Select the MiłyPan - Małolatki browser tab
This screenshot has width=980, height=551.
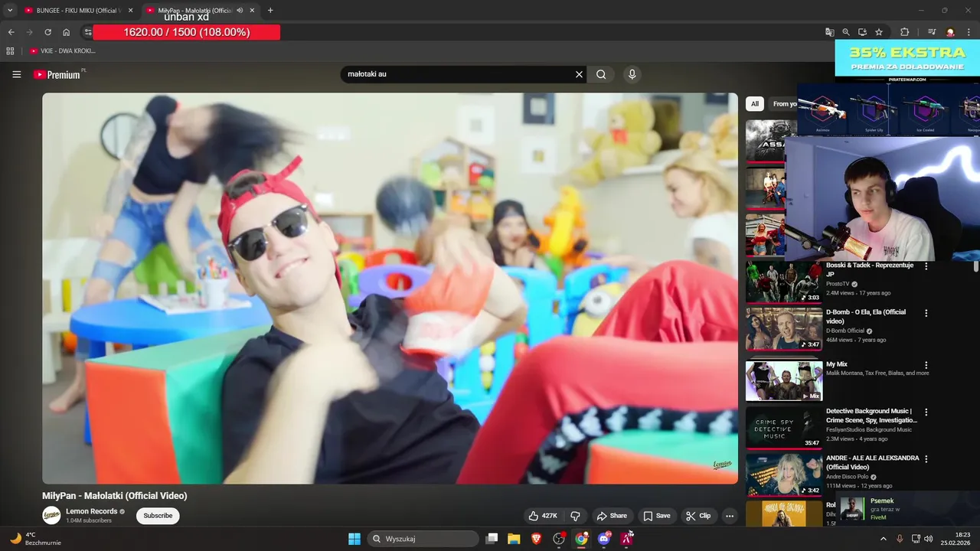(x=195, y=11)
